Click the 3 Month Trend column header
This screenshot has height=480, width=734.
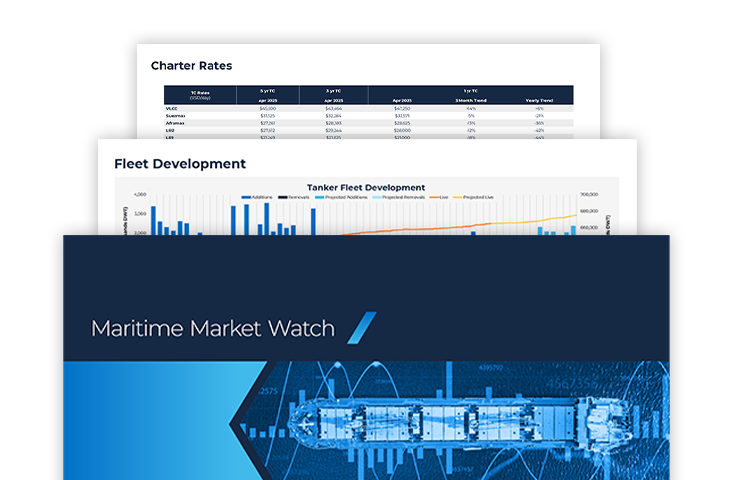pyautogui.click(x=470, y=100)
